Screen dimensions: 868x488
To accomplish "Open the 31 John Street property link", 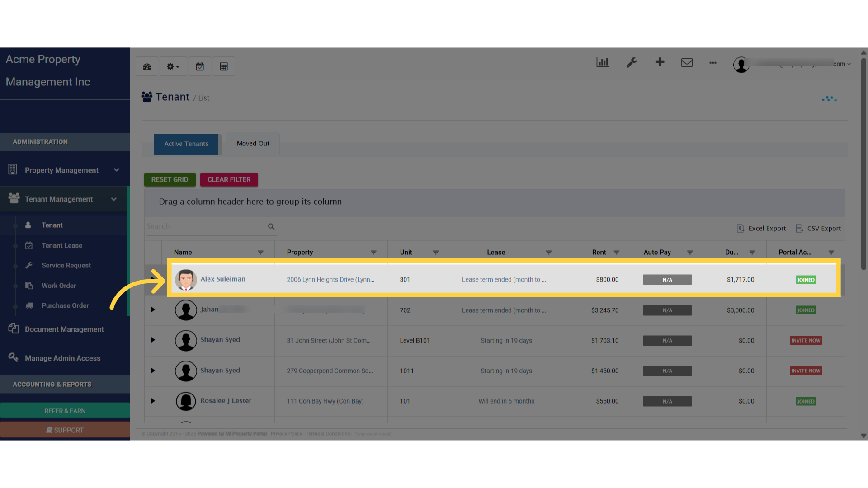I will [x=329, y=341].
